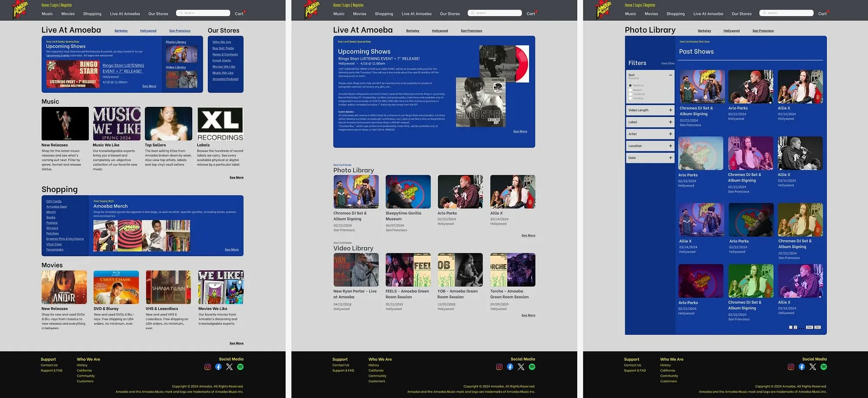Click Clear filters link in Filters panel
Image resolution: width=868 pixels, height=398 pixels.
coord(668,63)
